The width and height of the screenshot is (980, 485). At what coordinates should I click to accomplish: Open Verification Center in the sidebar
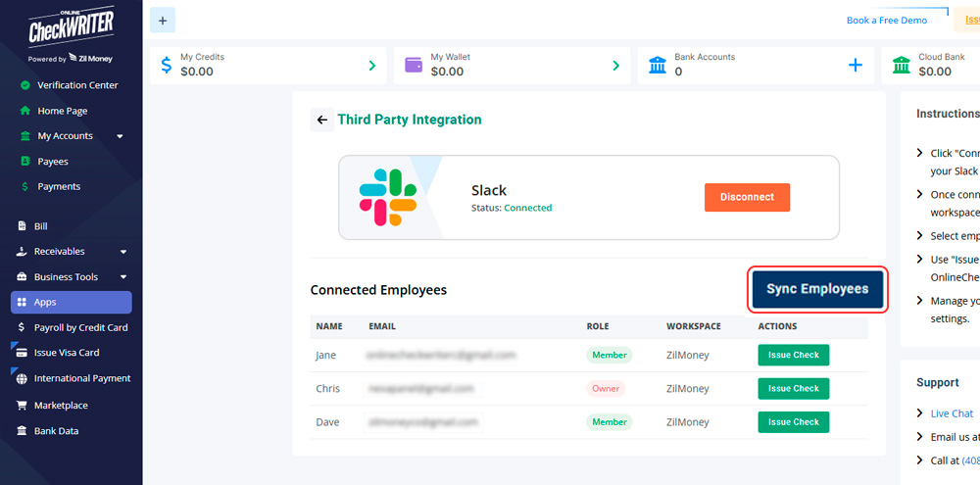pos(77,85)
